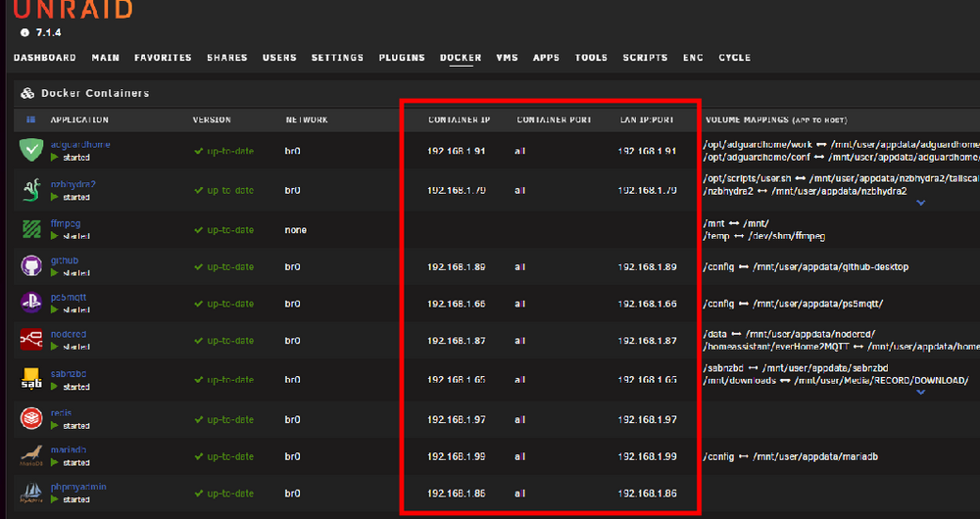Click the mariadb seal icon
Viewport: 980px width, 519px height.
[31, 456]
